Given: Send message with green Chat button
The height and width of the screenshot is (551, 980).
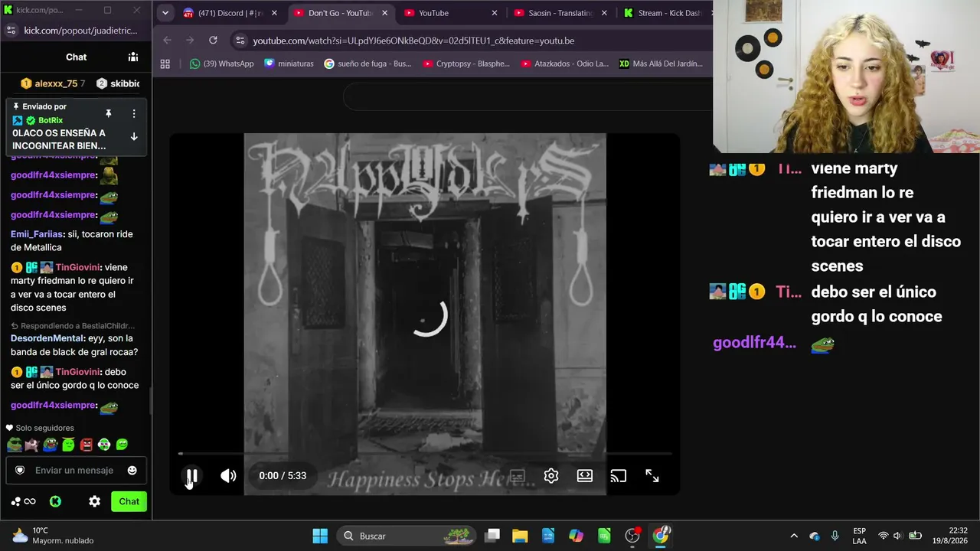Looking at the screenshot, I should click(x=129, y=501).
